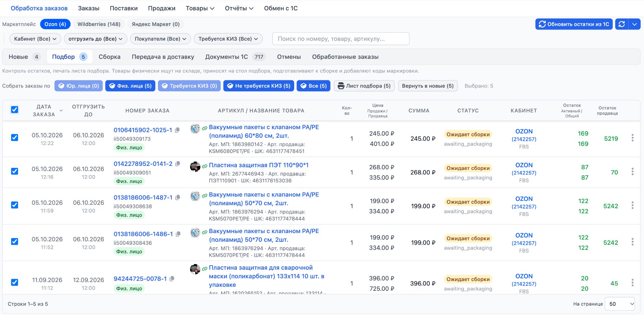644x315 pixels.
Task: Copy order number 94244725-0078-1
Action: click(172, 279)
